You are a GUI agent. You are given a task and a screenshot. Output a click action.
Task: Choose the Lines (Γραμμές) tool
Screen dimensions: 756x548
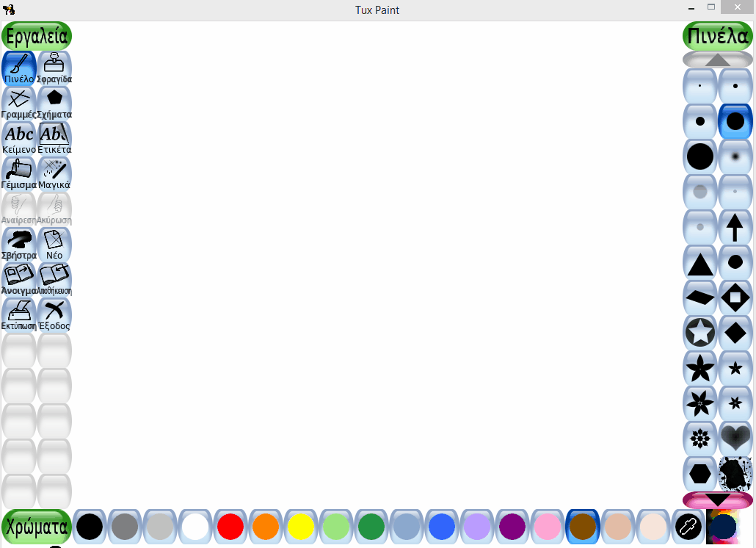(x=19, y=103)
